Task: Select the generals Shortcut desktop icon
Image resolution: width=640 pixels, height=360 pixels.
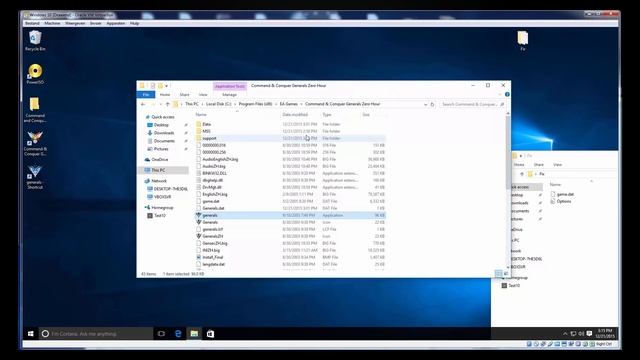Action: pyautogui.click(x=35, y=176)
